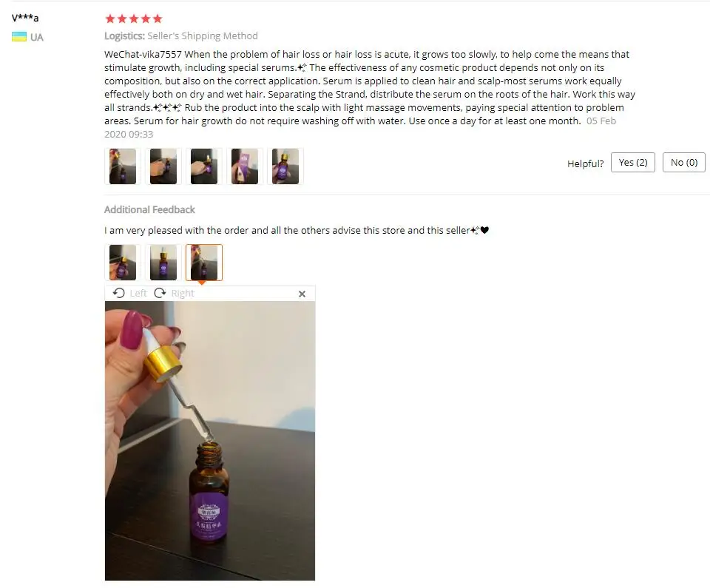Screen dimensions: 710x588
Task: Open second Additional Feedback thumbnail
Action: tap(163, 263)
